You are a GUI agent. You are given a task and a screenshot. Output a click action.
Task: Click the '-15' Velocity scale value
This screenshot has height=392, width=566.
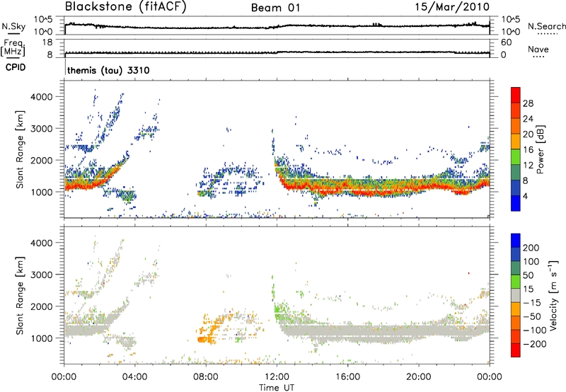point(532,302)
